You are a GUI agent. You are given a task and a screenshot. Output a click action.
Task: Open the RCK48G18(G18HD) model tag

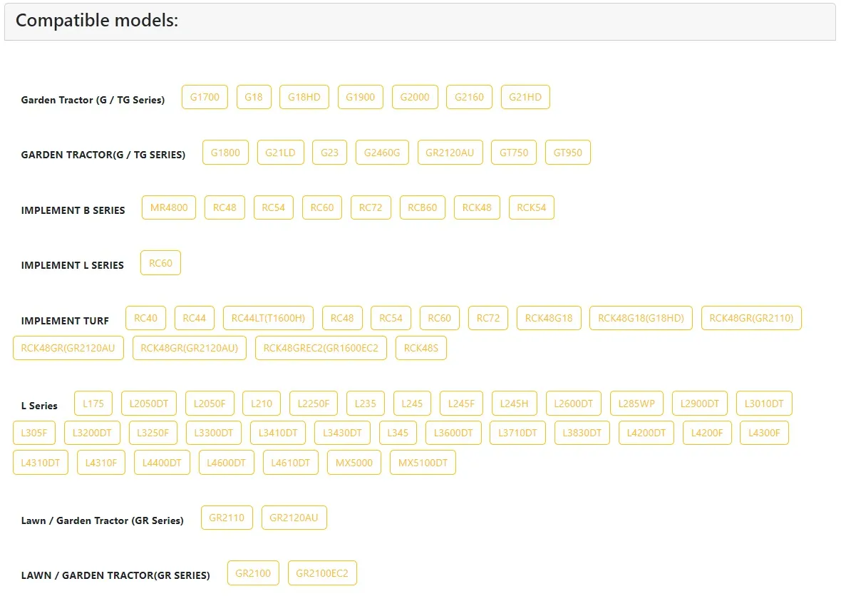[641, 318]
